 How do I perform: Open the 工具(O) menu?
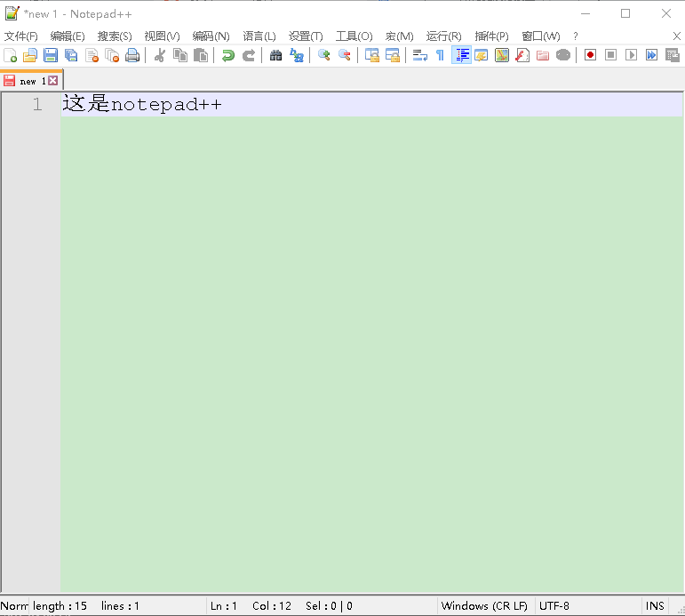pos(354,36)
